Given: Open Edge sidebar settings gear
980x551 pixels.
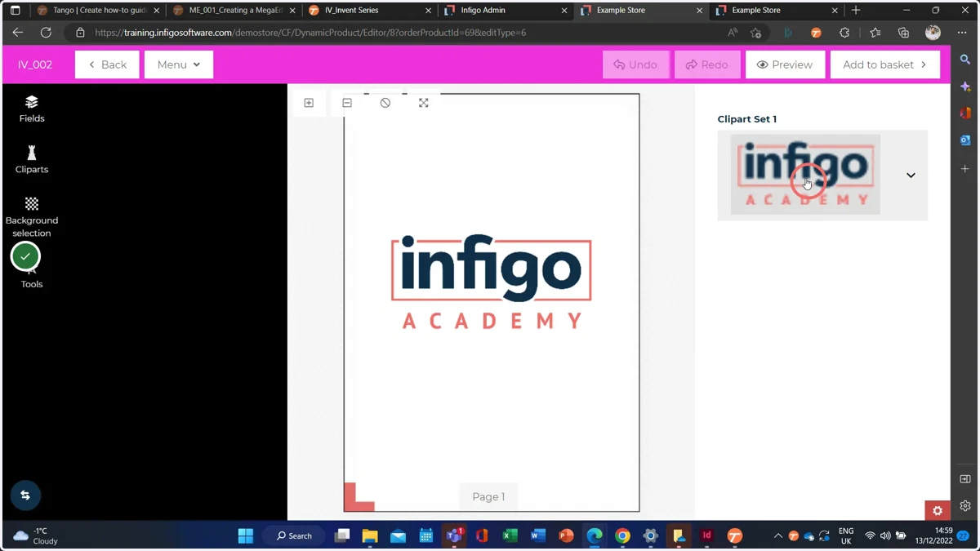Looking at the screenshot, I should pos(965,506).
